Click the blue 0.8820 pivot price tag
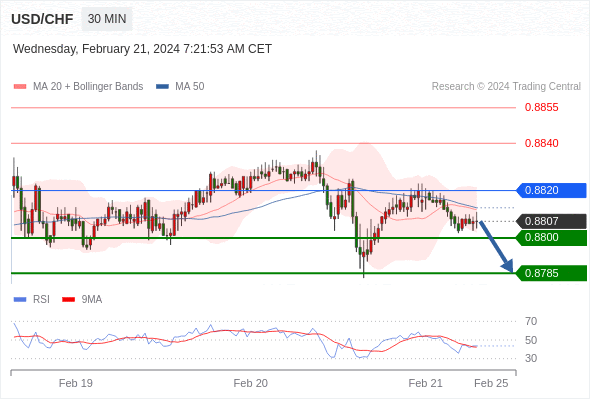 click(551, 190)
